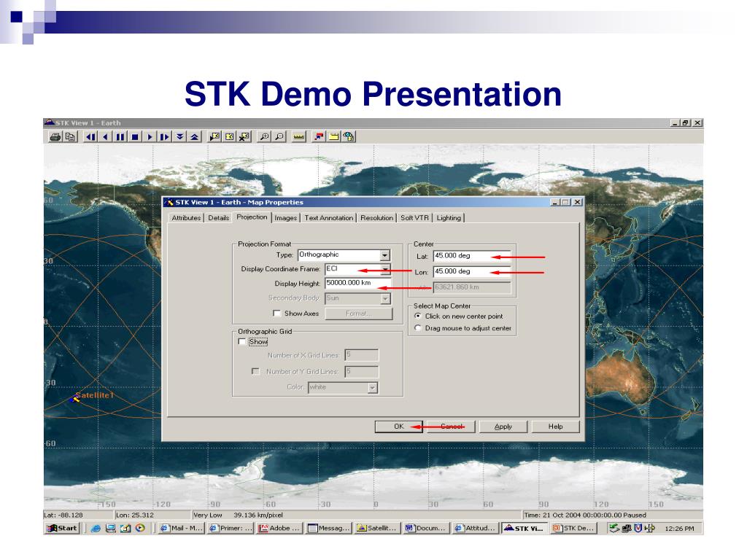Switch to the Details tab
The height and width of the screenshot is (560, 747).
point(219,218)
